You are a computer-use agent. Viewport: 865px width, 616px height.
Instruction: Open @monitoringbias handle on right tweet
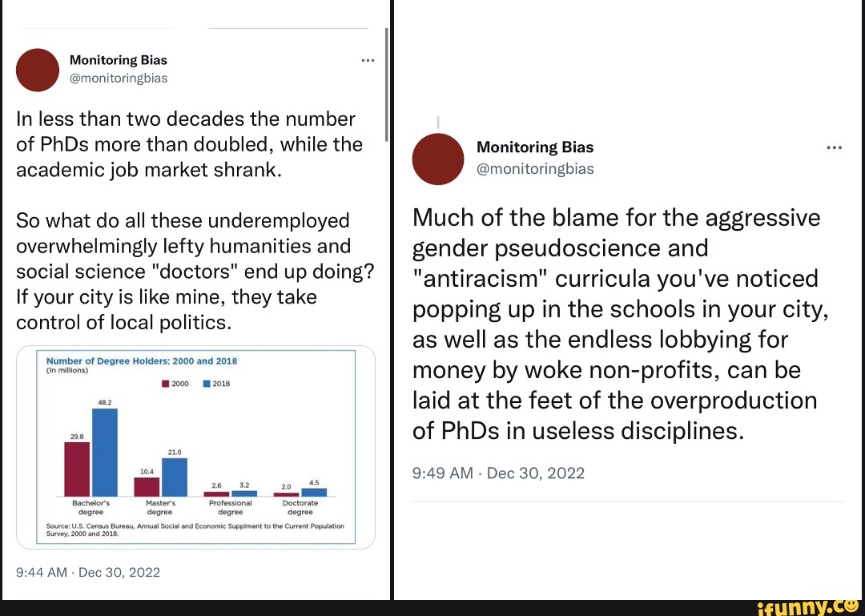pos(535,168)
